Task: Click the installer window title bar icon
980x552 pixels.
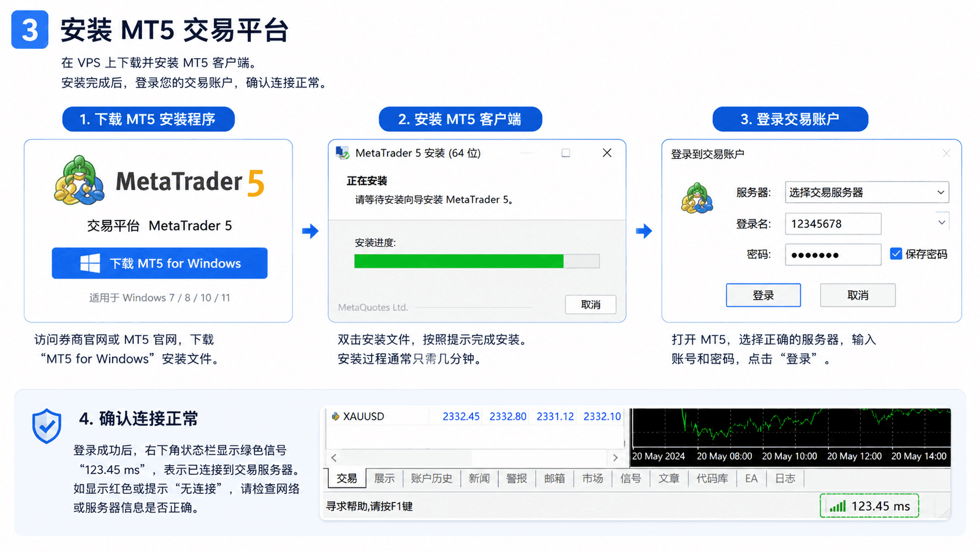Action: 342,153
